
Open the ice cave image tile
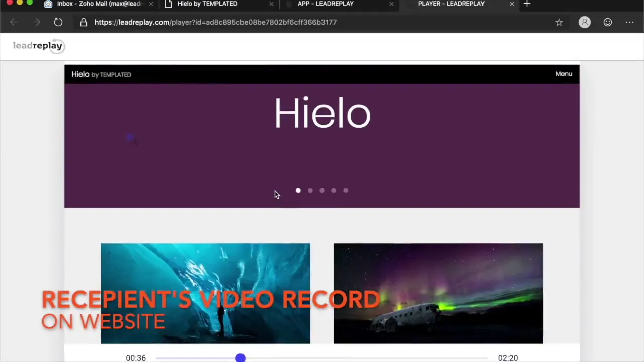(x=205, y=294)
